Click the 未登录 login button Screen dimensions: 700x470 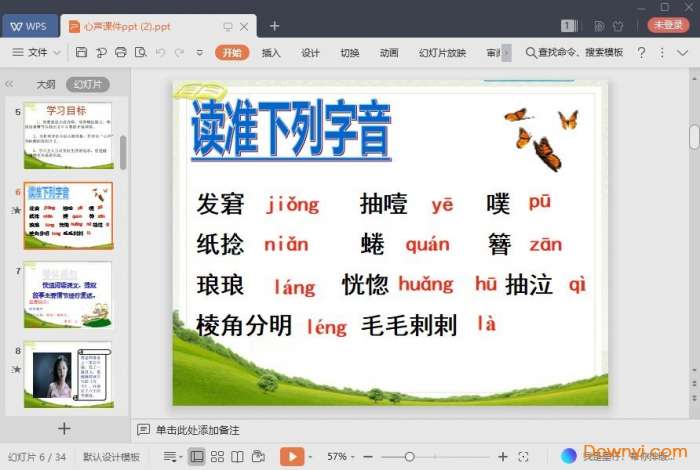(669, 25)
